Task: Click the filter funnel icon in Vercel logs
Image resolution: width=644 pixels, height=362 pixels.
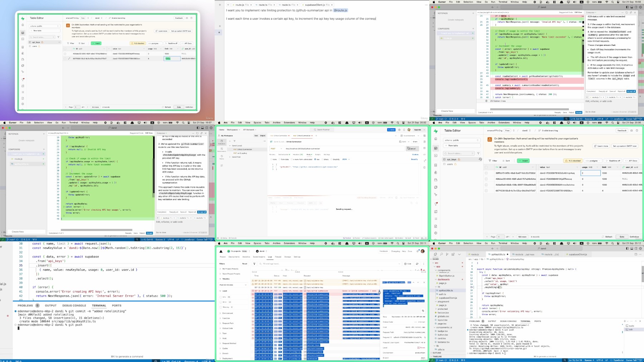Action: pyautogui.click(x=254, y=264)
